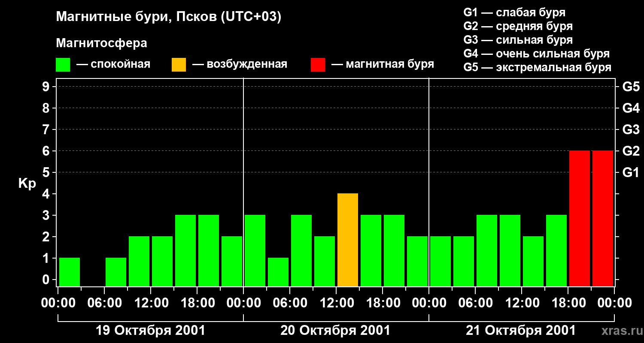644x343 pixels.
Task: Click the 'Магнитосфера' heading
Action: [x=101, y=43]
